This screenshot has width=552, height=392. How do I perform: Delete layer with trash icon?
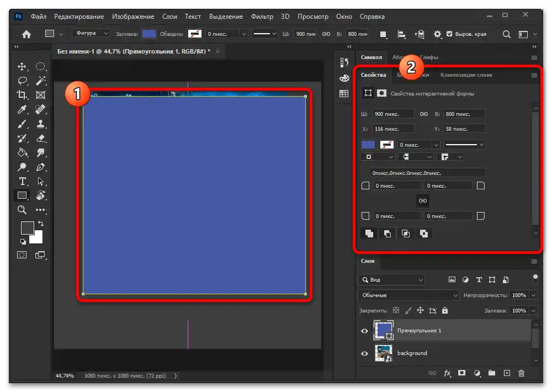(522, 373)
